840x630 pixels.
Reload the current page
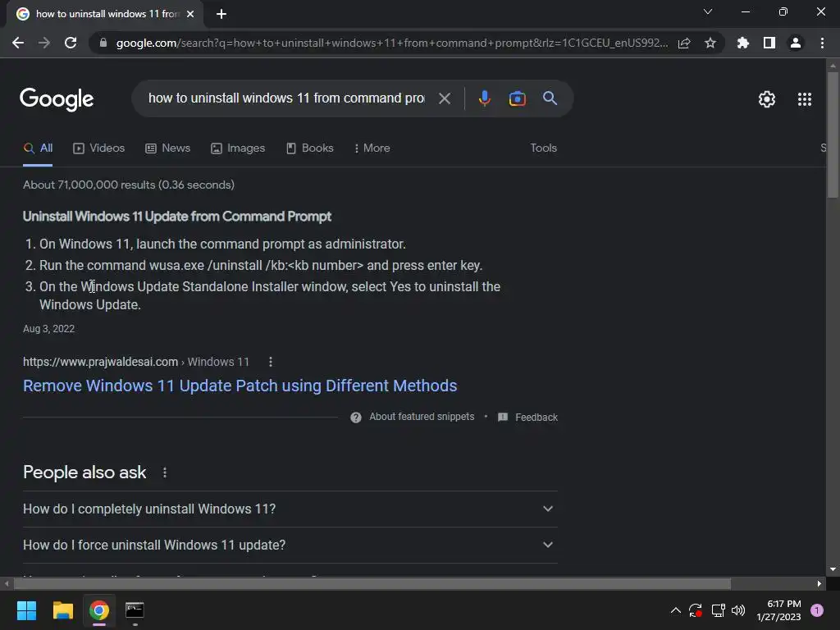pyautogui.click(x=71, y=43)
